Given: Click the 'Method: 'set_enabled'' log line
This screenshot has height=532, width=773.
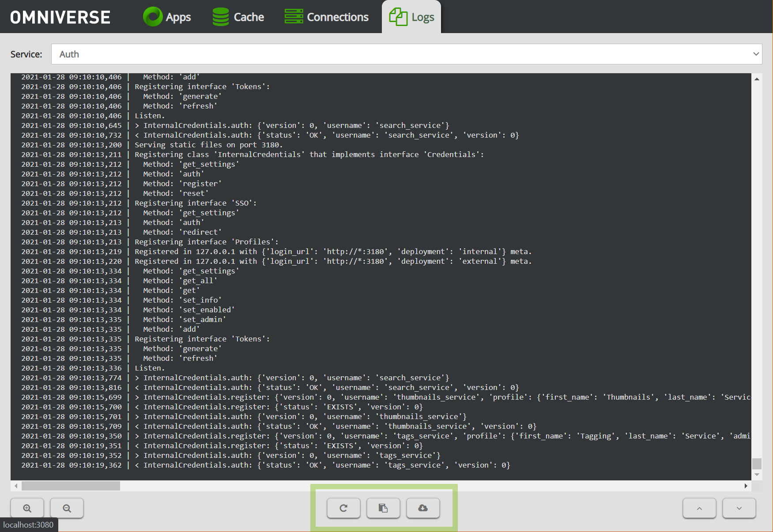Looking at the screenshot, I should (128, 310).
